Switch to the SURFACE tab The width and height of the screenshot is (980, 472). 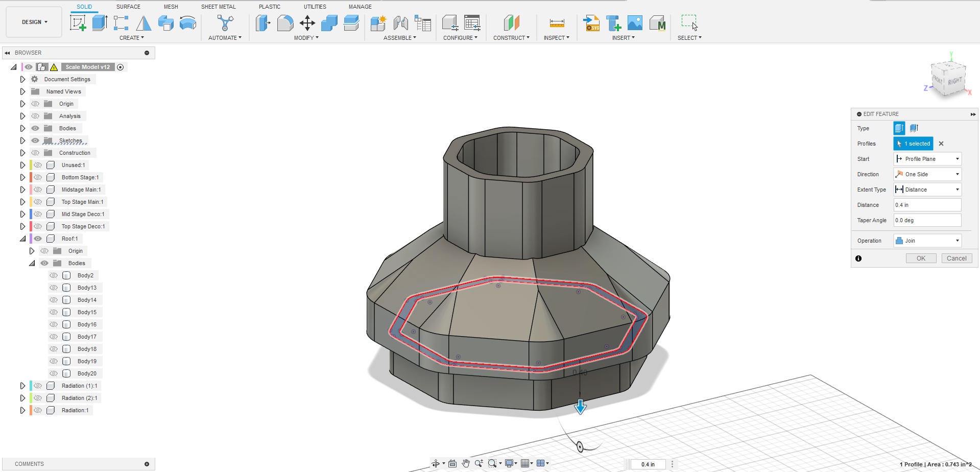point(128,7)
